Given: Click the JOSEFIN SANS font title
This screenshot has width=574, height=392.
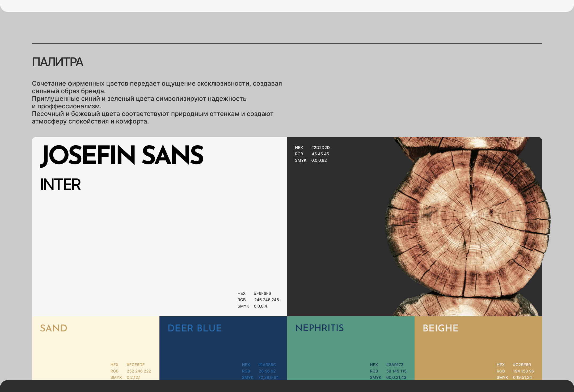Looking at the screenshot, I should (x=122, y=155).
